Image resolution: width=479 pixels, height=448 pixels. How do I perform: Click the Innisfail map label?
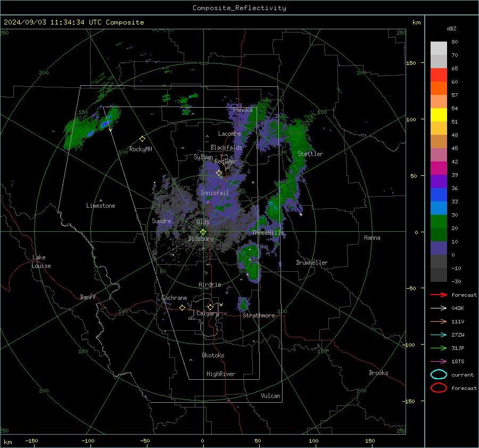(214, 193)
